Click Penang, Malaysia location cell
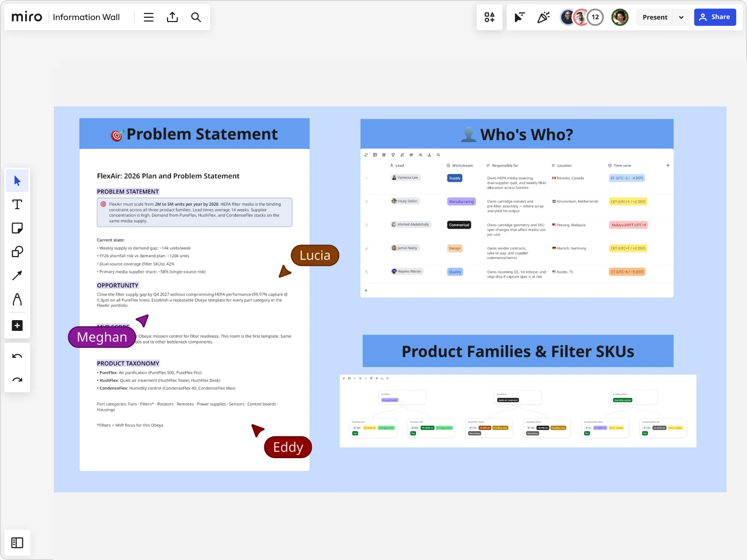Image resolution: width=747 pixels, height=560 pixels. pyautogui.click(x=569, y=225)
